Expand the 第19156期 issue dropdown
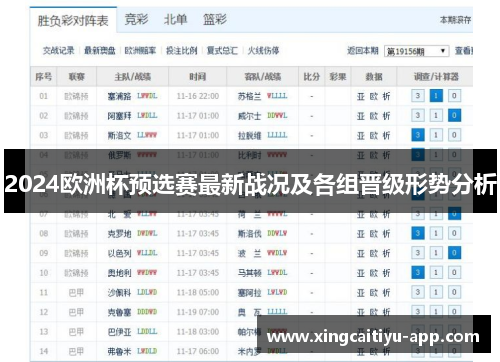 [x=416, y=51]
